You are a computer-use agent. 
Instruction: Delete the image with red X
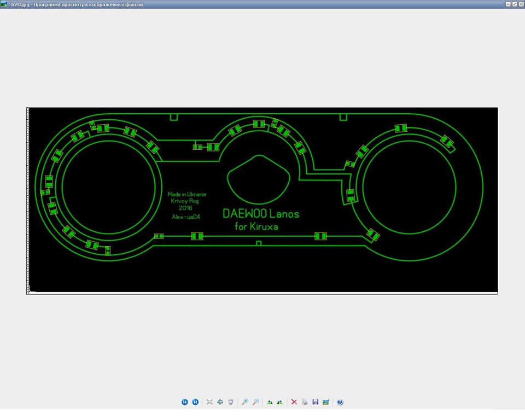click(x=294, y=402)
